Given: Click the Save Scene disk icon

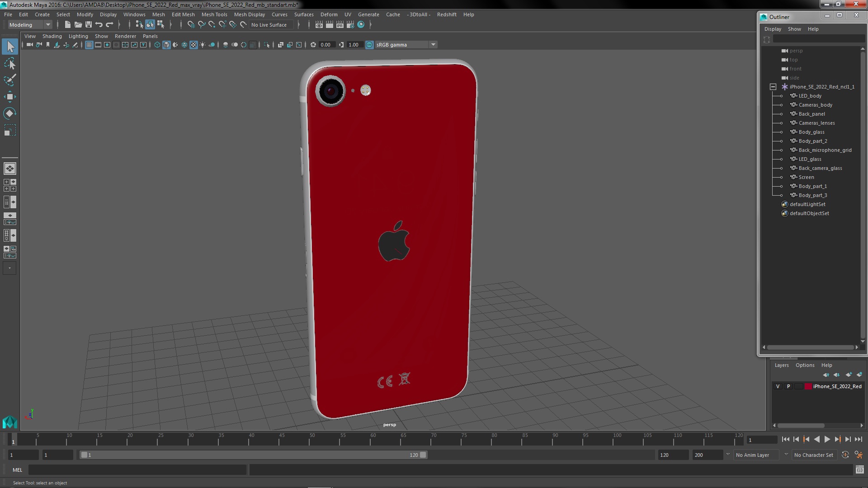Looking at the screenshot, I should click(x=89, y=25).
